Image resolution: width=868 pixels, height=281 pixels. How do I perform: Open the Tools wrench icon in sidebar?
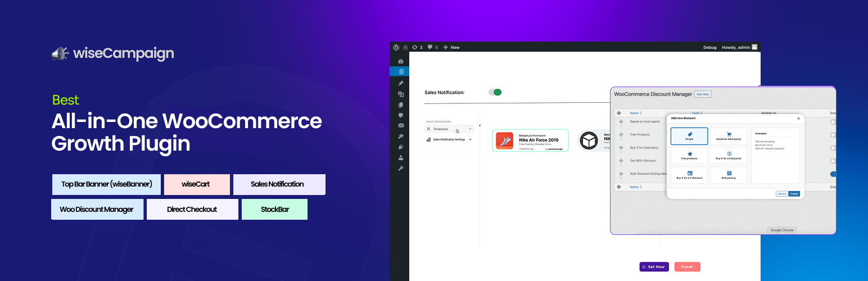point(401,168)
